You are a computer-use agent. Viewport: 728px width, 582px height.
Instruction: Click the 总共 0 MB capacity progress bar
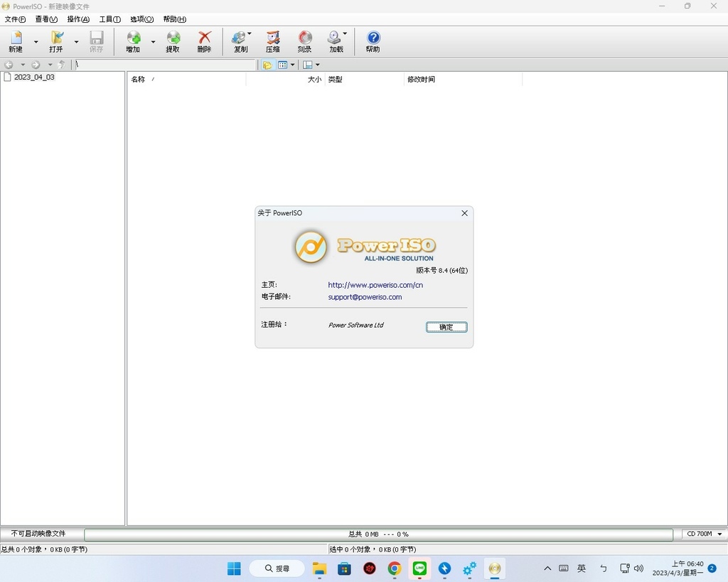pos(378,534)
